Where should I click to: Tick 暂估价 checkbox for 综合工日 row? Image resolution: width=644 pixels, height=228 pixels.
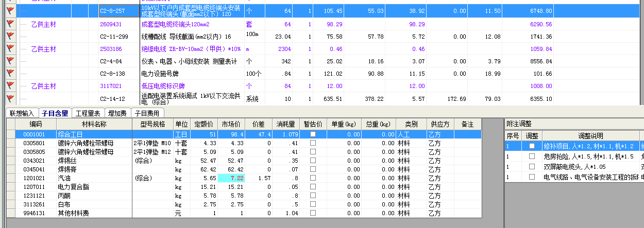[313, 134]
